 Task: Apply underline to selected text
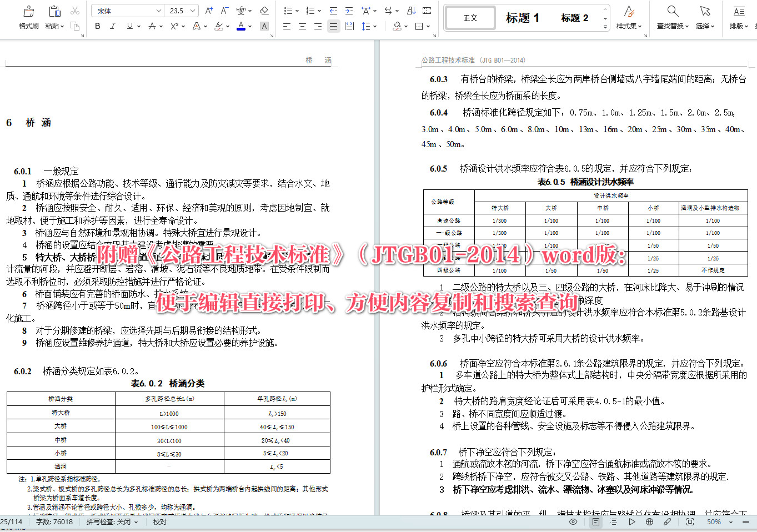coord(130,26)
